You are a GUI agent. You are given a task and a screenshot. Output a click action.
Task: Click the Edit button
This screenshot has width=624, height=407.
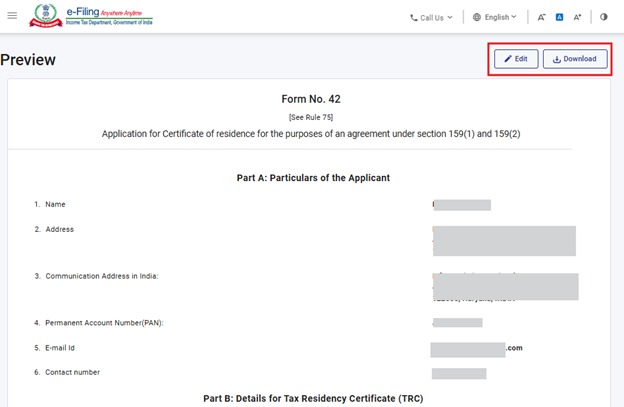click(515, 59)
